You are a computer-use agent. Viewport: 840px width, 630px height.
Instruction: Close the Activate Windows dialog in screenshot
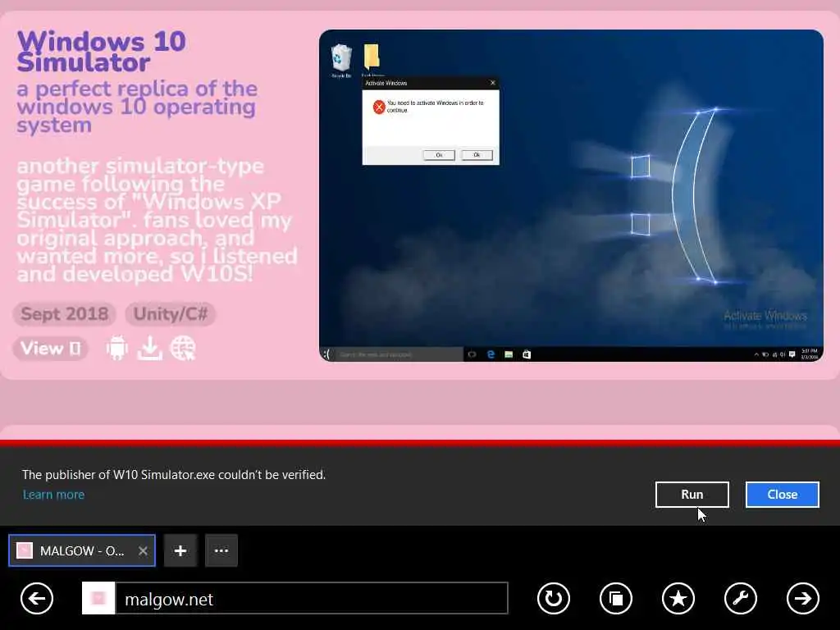tap(492, 83)
